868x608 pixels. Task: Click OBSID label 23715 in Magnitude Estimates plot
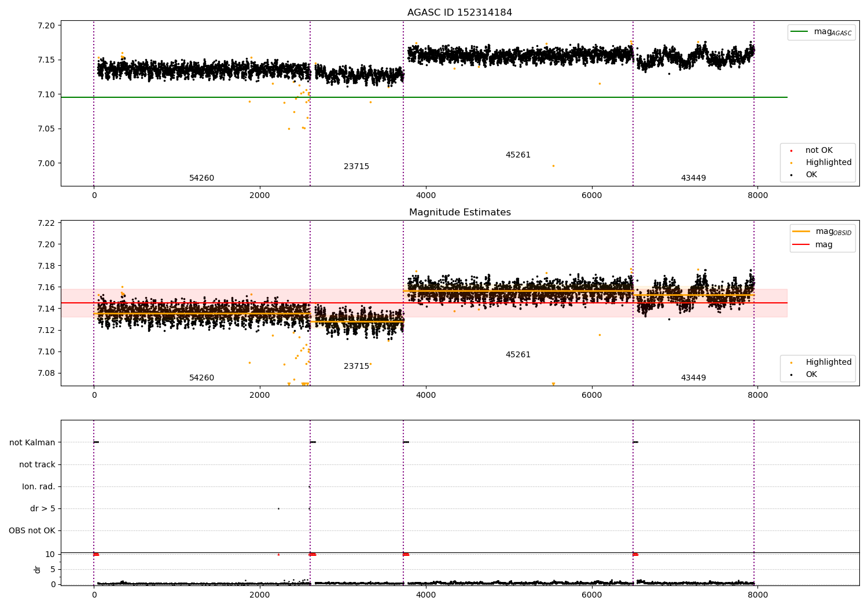coord(356,367)
